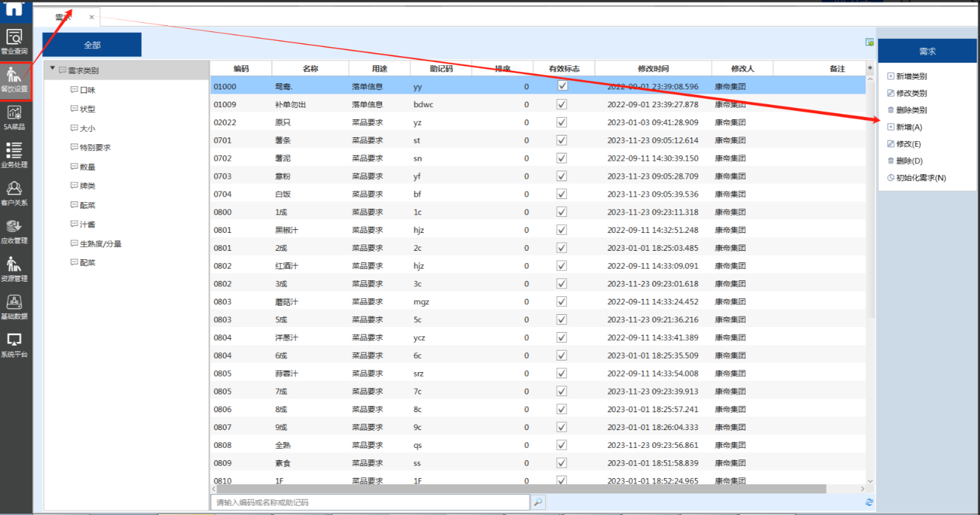Toggle 有效标志 checkbox for 薯条 row
Image resolution: width=980 pixels, height=515 pixels.
561,140
